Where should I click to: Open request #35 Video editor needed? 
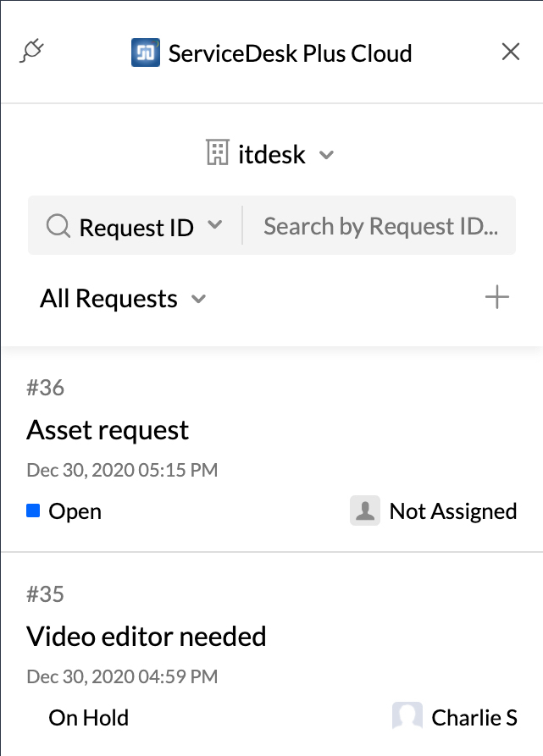147,636
